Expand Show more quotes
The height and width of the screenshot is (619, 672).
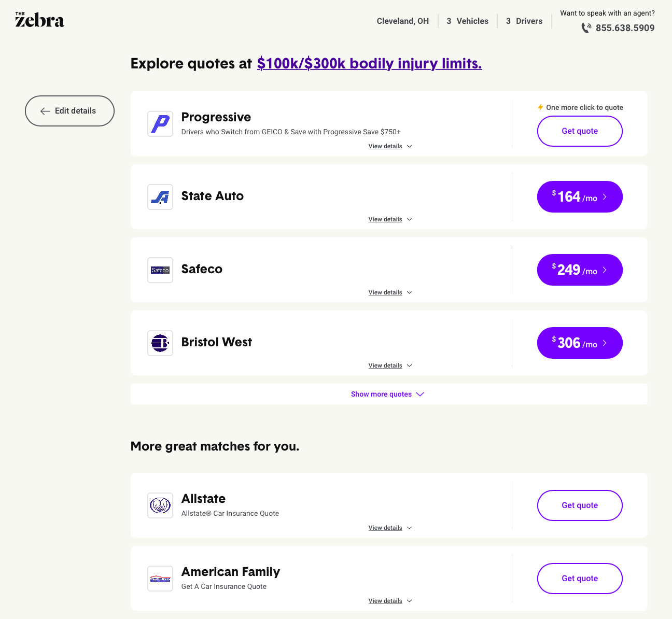point(388,394)
